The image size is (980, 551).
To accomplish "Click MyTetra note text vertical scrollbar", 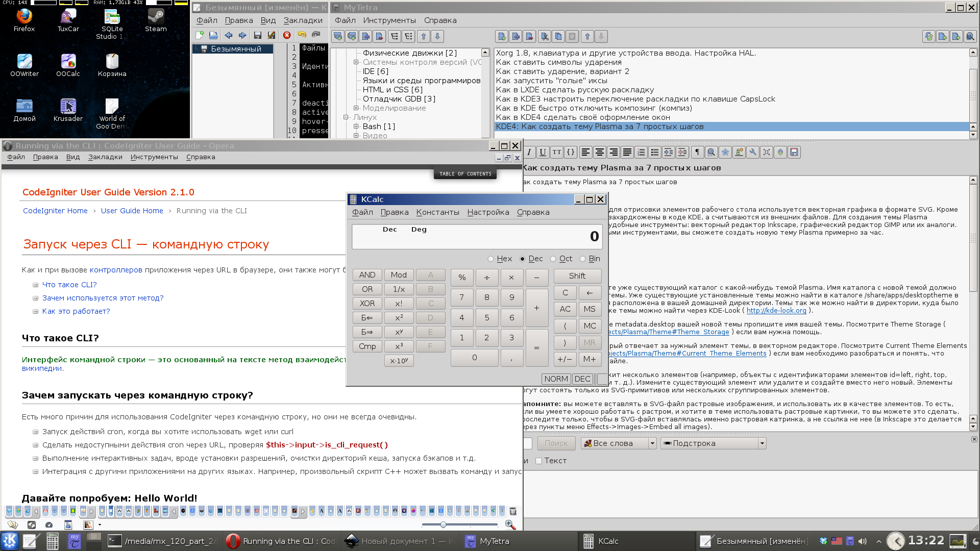I will click(x=973, y=303).
